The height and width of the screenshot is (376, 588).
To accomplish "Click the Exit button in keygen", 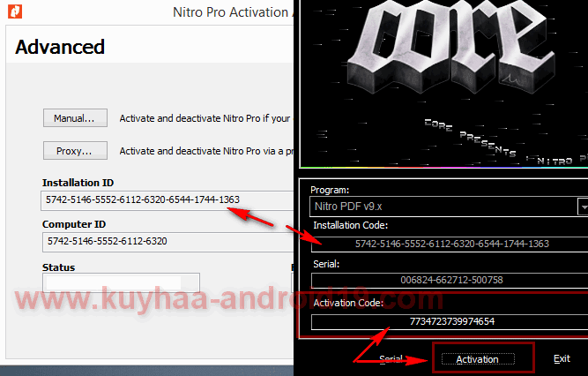I will (x=562, y=358).
